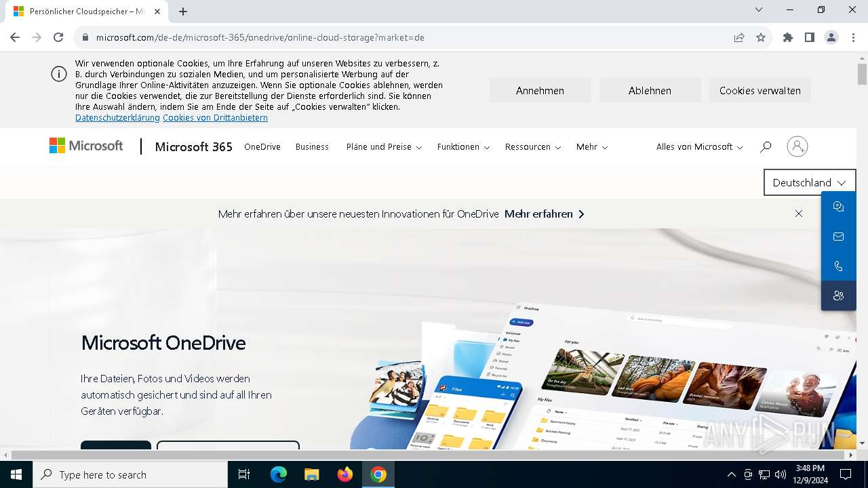Open a new browser tab
Viewport: 868px width, 488px height.
tap(183, 12)
